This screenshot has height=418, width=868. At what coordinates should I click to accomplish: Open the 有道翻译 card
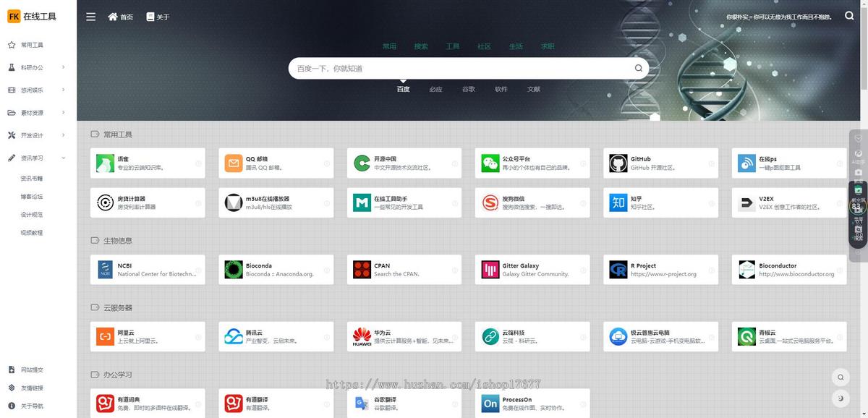[x=276, y=403]
